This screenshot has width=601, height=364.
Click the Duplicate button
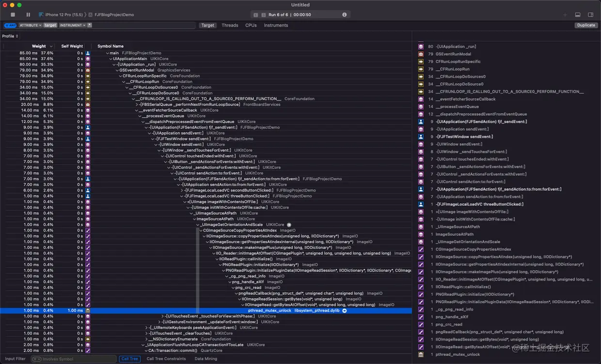(586, 25)
